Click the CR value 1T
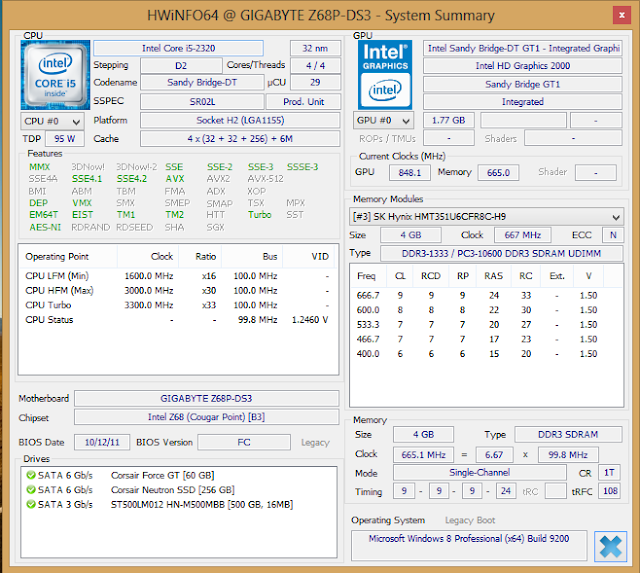Screen dimensions: 640x573 tap(609, 473)
